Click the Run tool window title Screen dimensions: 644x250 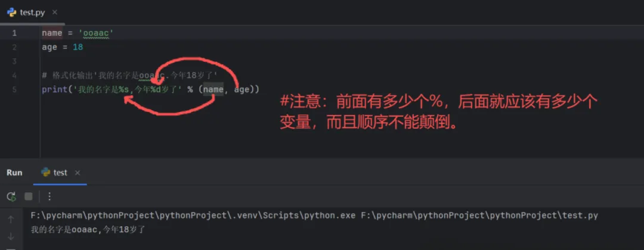click(14, 173)
